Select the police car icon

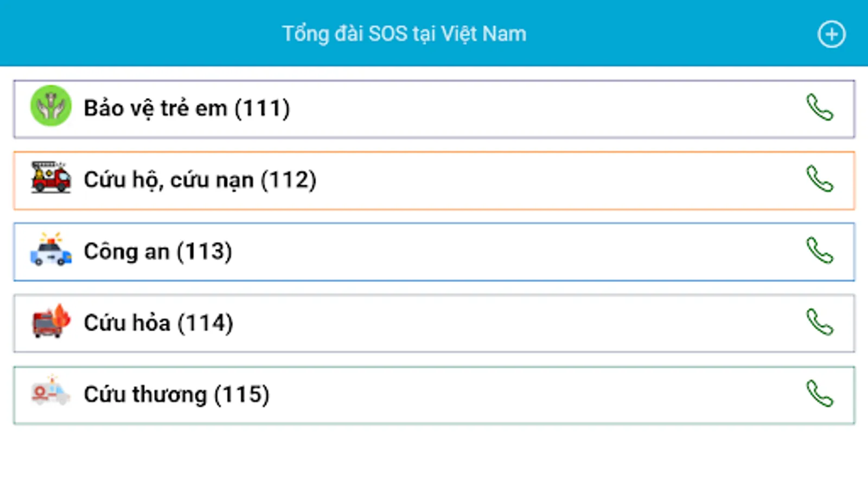pos(50,251)
